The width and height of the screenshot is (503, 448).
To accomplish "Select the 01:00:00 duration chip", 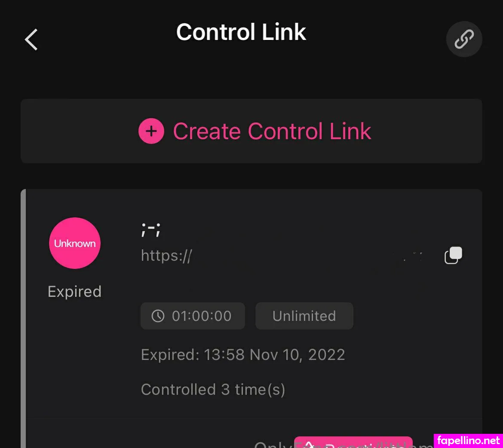I will pyautogui.click(x=193, y=316).
